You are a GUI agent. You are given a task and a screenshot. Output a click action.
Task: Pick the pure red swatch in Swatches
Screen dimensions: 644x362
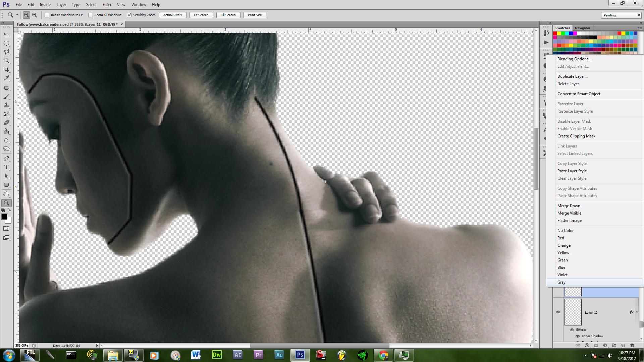tap(555, 34)
